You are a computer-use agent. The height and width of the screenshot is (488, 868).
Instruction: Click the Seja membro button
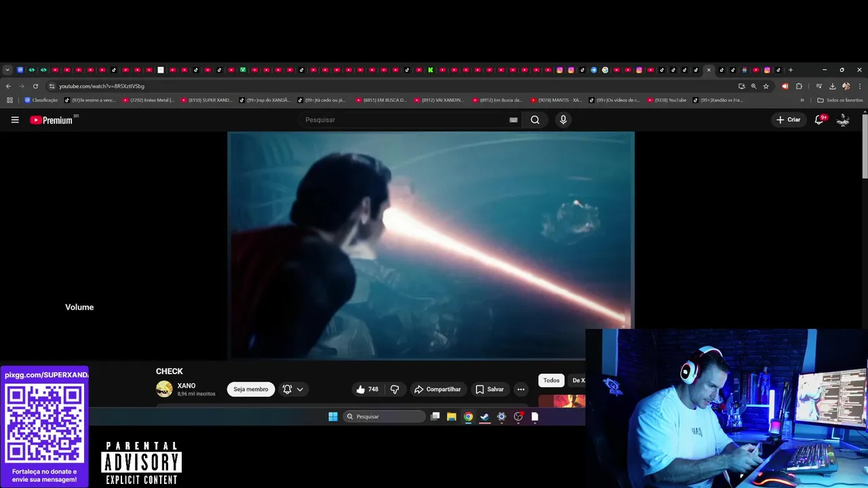pyautogui.click(x=251, y=390)
